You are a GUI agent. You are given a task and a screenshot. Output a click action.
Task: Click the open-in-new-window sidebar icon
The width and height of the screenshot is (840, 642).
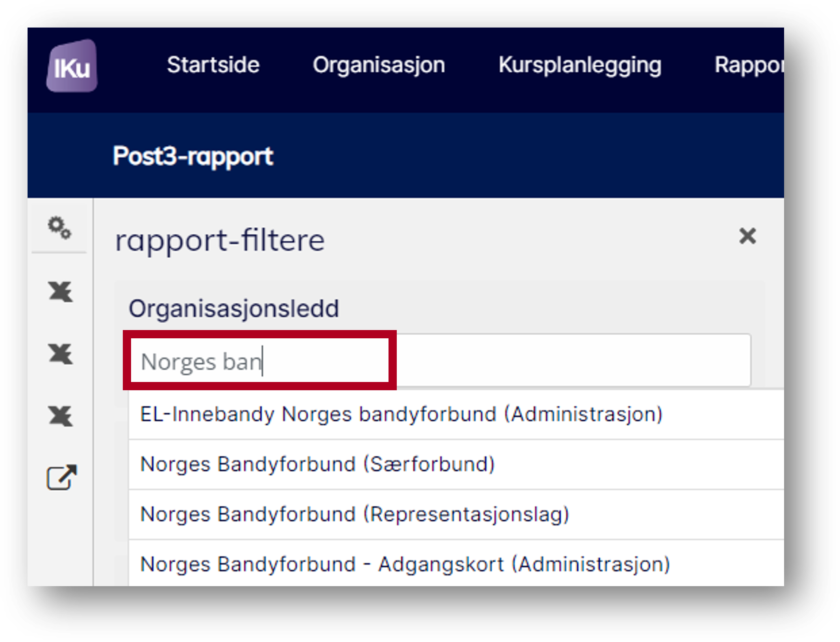[x=61, y=477]
